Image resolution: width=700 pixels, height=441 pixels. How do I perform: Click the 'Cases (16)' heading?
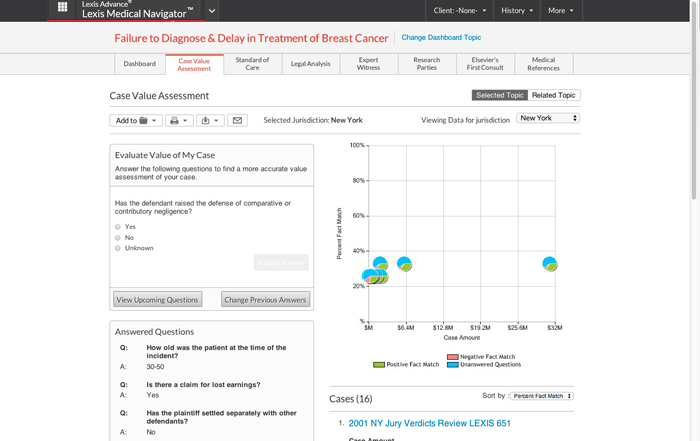point(351,399)
